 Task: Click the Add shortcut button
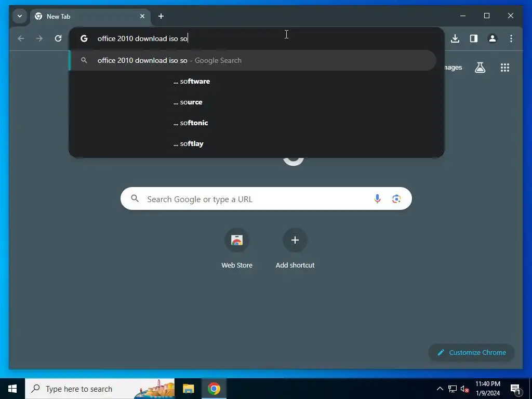(295, 248)
